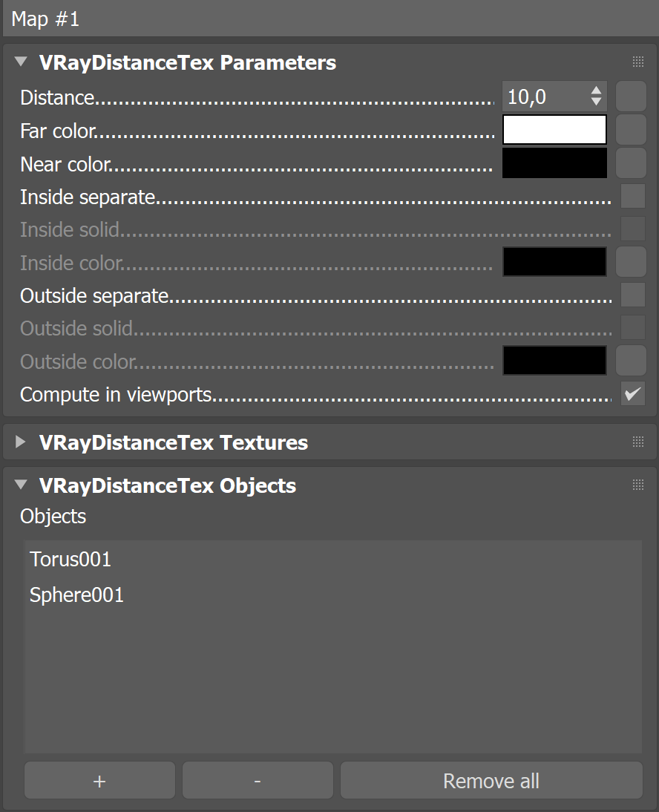Click the Near color map slot button
The width and height of the screenshot is (659, 812).
pyautogui.click(x=631, y=163)
